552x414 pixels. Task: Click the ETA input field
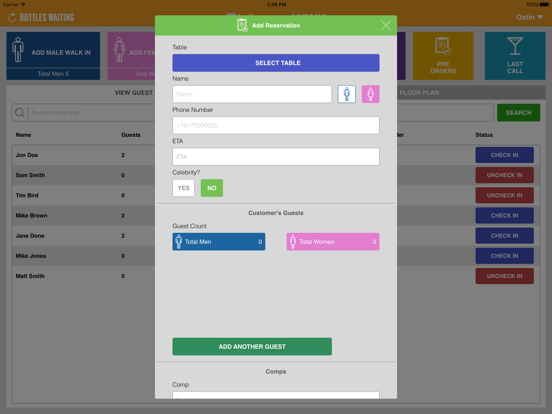click(x=276, y=157)
